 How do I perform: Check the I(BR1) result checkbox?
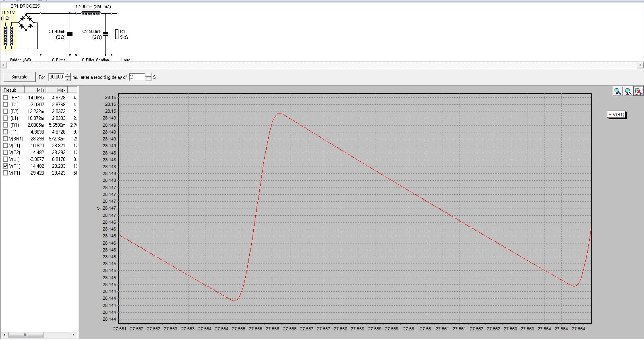[5, 97]
